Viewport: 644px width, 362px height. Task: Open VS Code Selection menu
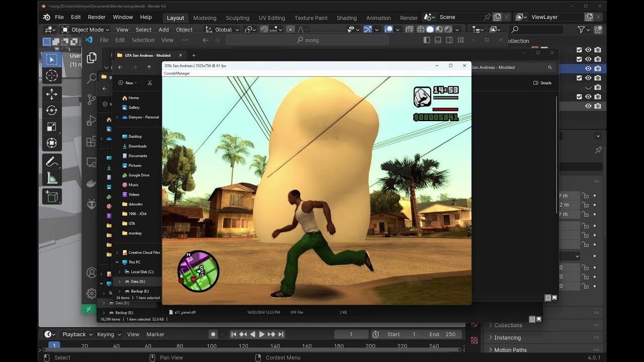(x=143, y=40)
